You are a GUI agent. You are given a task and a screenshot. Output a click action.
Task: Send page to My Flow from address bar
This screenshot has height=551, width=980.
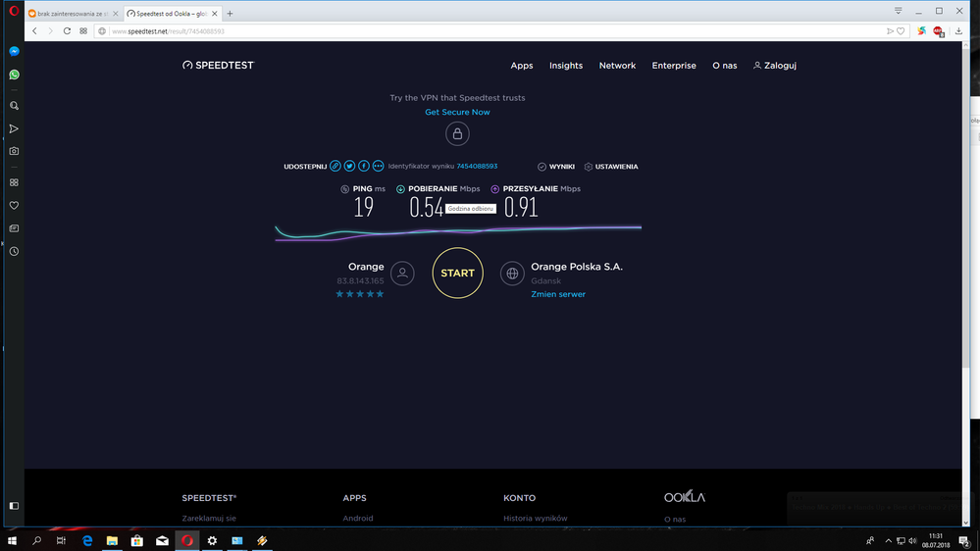890,31
